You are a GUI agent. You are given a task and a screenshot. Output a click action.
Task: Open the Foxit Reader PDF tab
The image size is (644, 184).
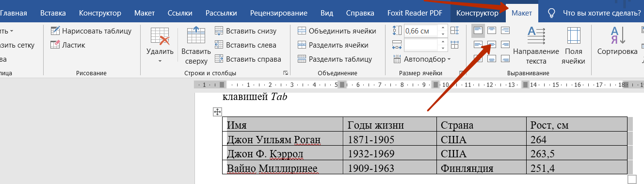415,13
